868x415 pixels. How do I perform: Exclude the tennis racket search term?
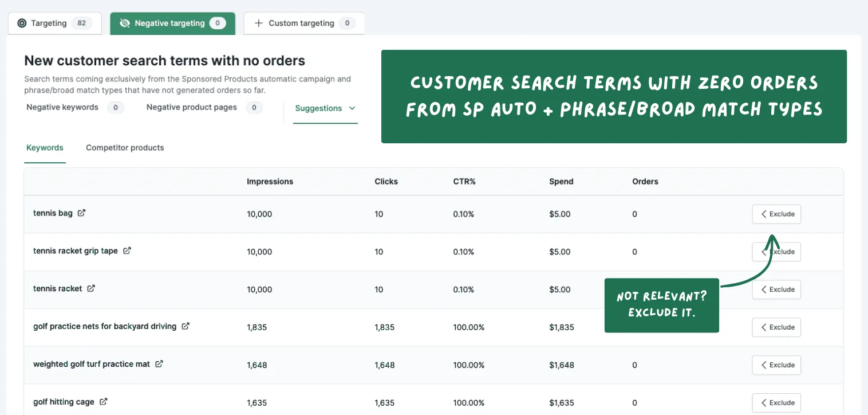pos(776,289)
